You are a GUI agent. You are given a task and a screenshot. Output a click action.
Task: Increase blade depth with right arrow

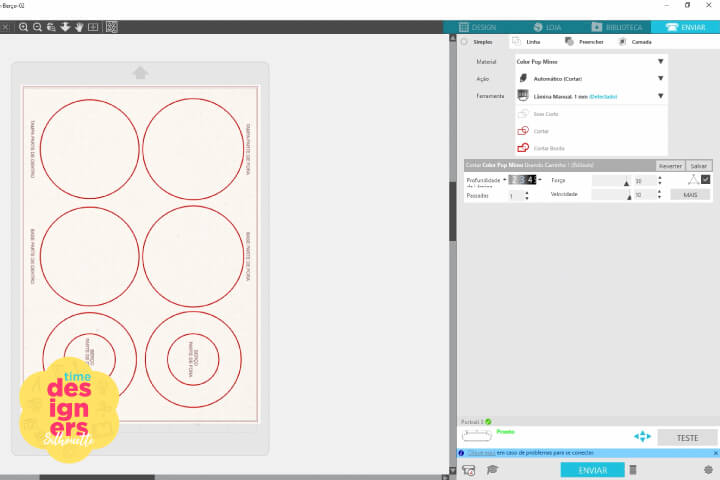coord(540,180)
